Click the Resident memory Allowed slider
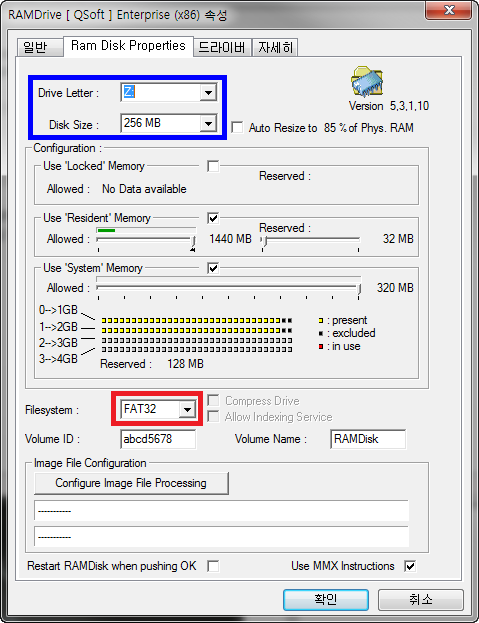Viewport: 479px width, 623px height. [x=146, y=240]
